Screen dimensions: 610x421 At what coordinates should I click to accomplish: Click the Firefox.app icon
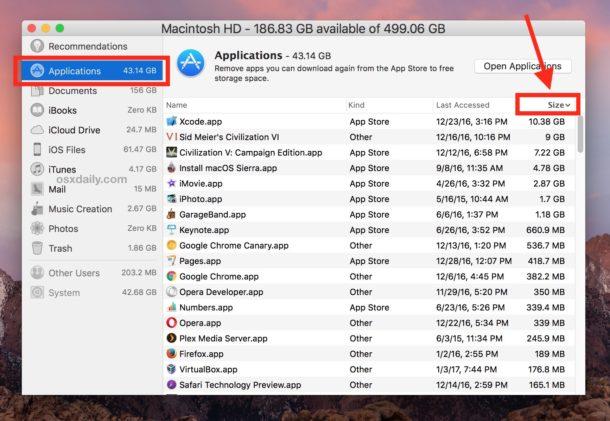(x=172, y=353)
